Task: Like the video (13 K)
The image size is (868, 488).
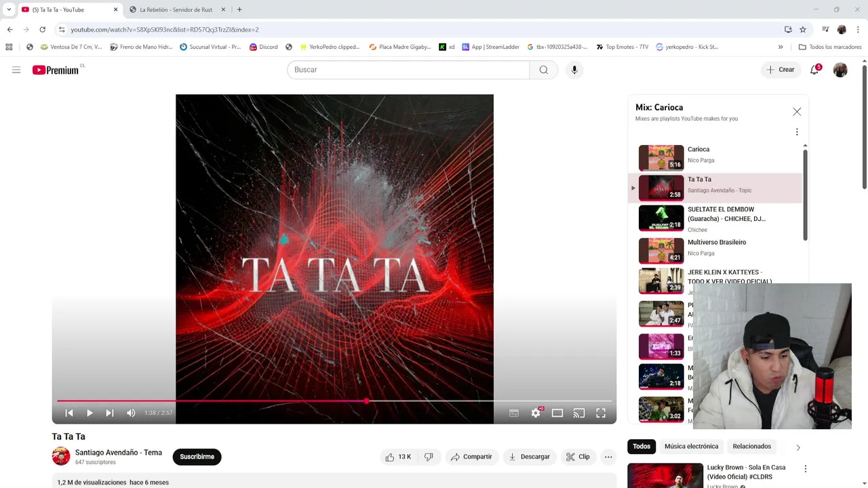Action: (398, 457)
